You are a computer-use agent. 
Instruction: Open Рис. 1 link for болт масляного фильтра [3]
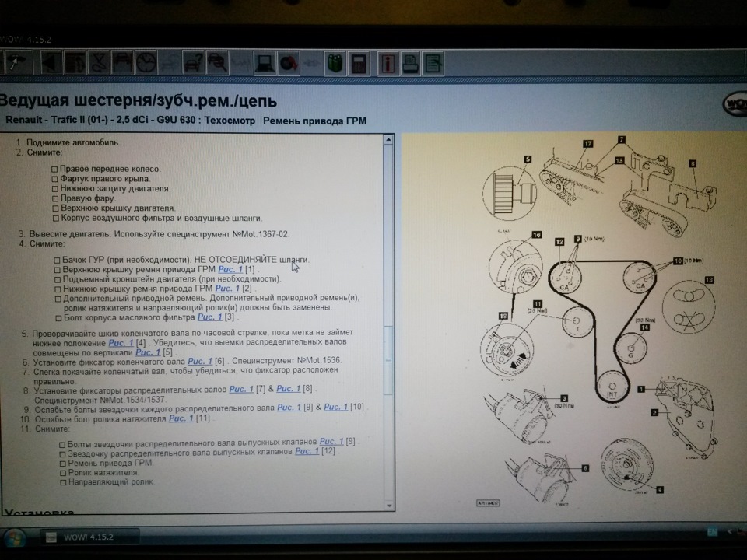[209, 317]
